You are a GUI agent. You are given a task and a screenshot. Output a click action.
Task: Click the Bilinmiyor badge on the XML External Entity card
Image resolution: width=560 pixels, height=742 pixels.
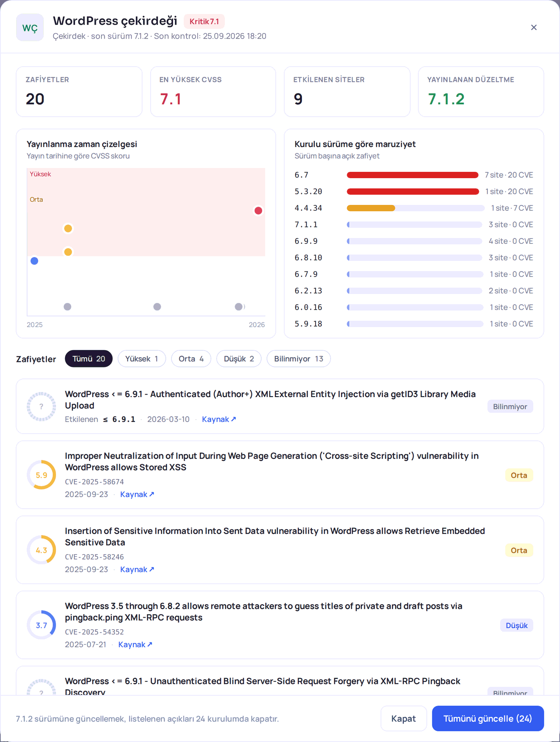pyautogui.click(x=510, y=406)
